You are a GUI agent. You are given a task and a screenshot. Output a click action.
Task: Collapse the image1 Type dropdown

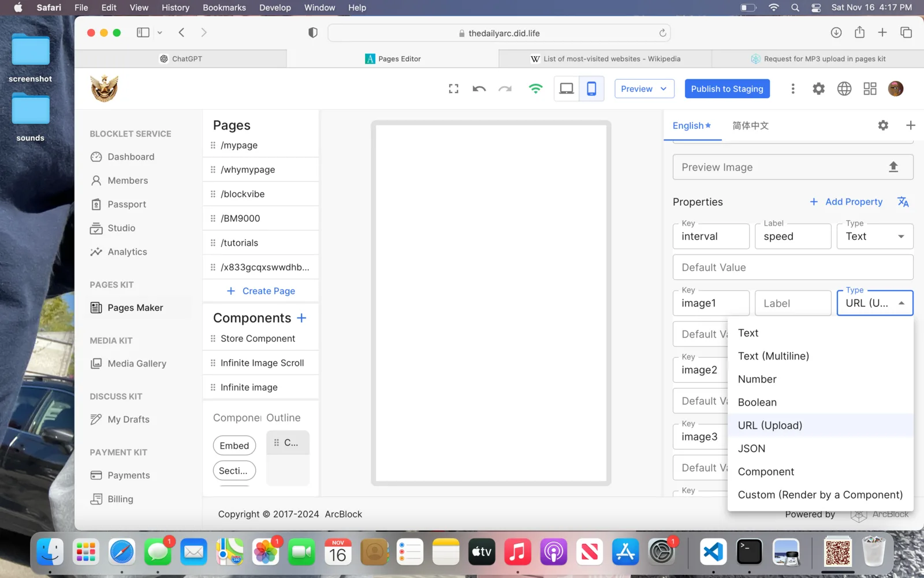[x=875, y=303]
